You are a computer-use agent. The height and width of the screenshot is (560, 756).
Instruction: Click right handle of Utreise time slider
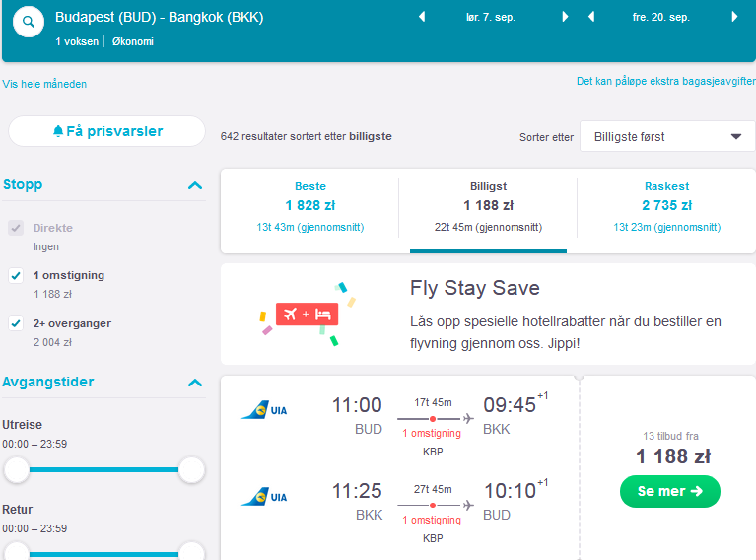191,470
